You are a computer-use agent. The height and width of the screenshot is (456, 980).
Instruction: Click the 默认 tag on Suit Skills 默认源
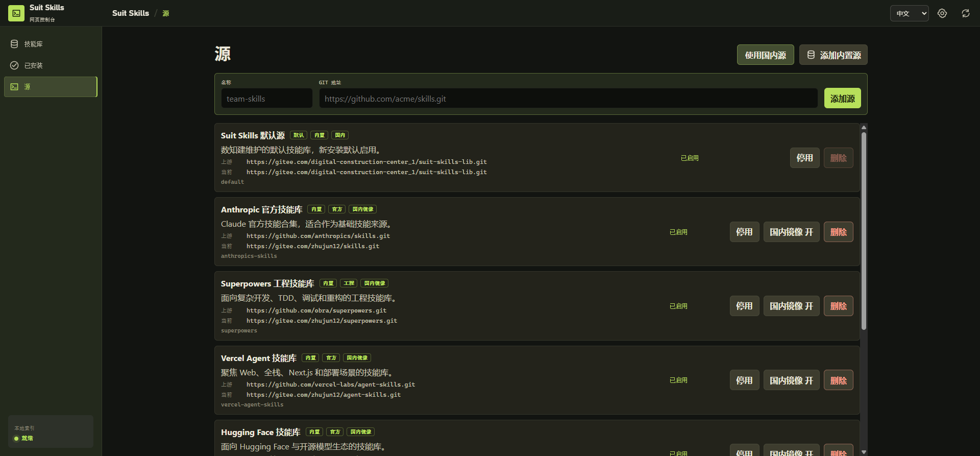click(299, 135)
